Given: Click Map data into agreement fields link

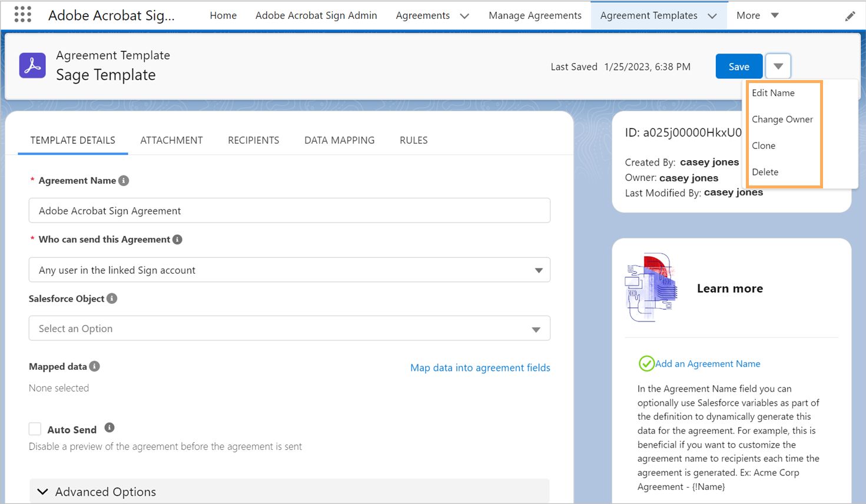Looking at the screenshot, I should (480, 367).
